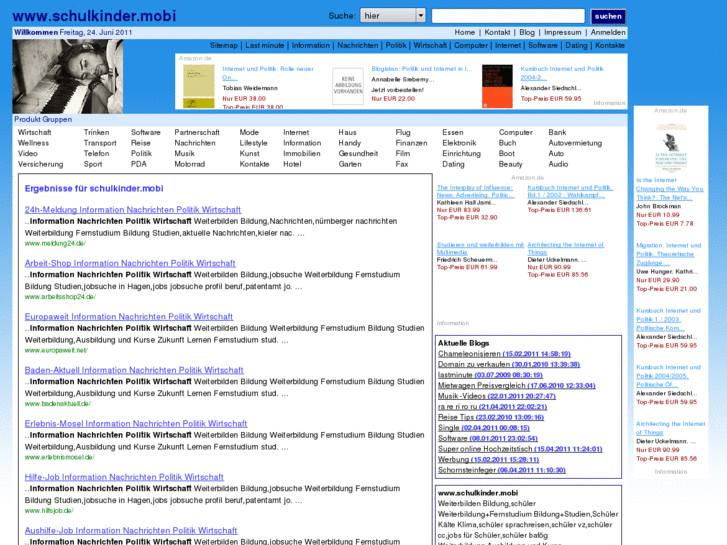Open 'Architecting the Internet of Things' middle ad

coord(566,248)
